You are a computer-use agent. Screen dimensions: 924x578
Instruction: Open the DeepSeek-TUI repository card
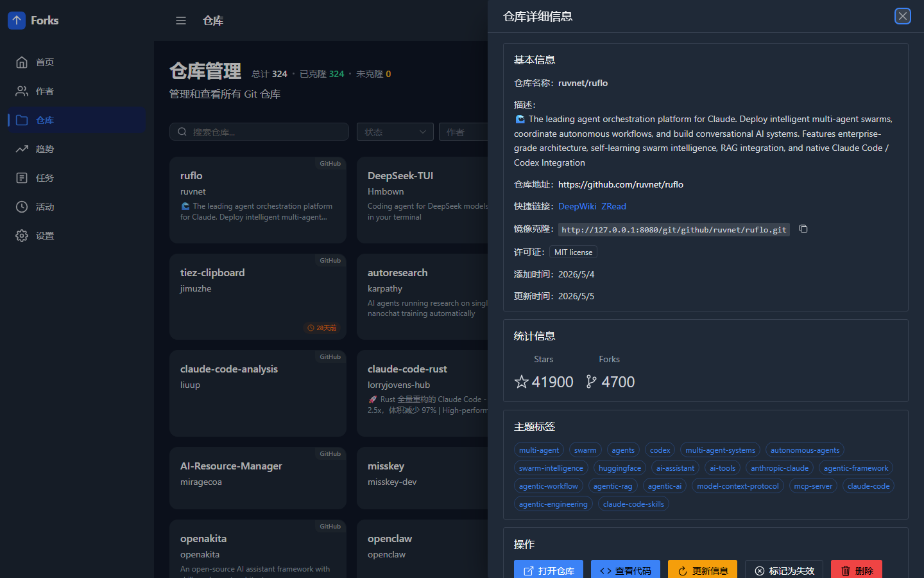(x=422, y=200)
